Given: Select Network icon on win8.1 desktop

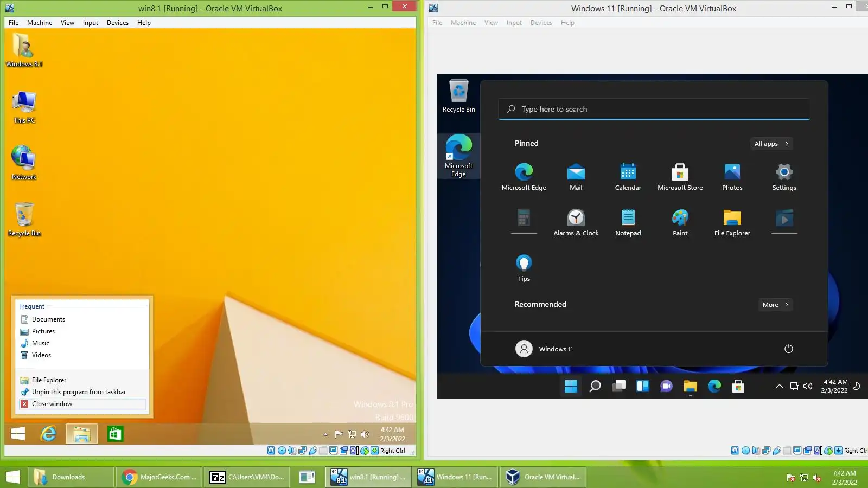Looking at the screenshot, I should [24, 163].
